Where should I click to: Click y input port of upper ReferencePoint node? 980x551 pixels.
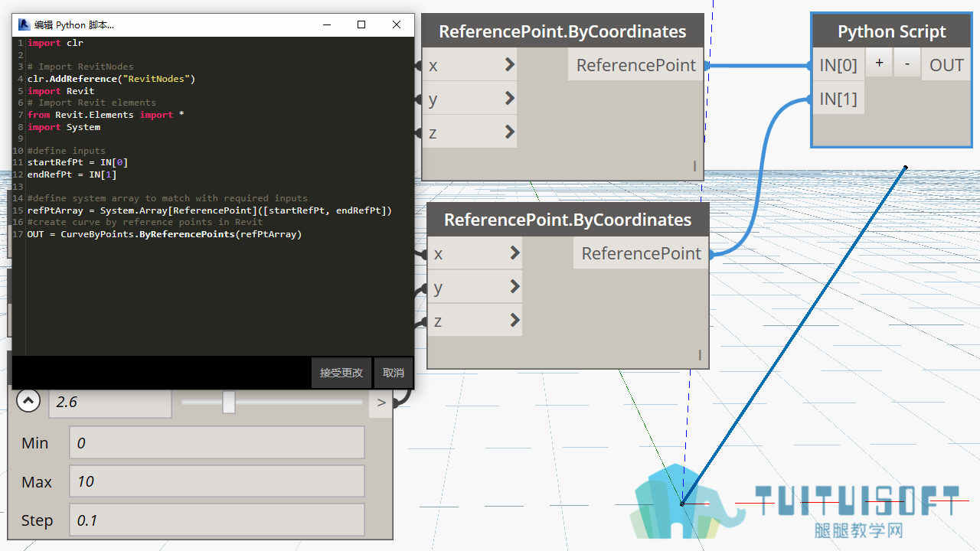tap(469, 99)
